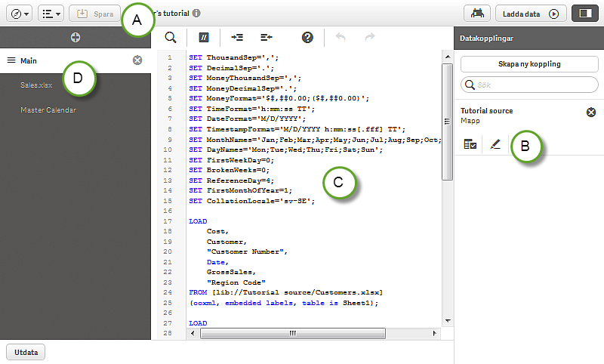Screen dimensions: 604x364
Task: Click the SET DayNames script line
Action: [286, 150]
